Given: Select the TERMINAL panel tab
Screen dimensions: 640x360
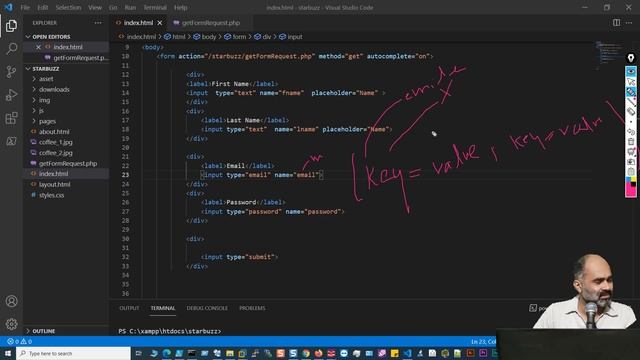Looking at the screenshot, I should coord(163,308).
